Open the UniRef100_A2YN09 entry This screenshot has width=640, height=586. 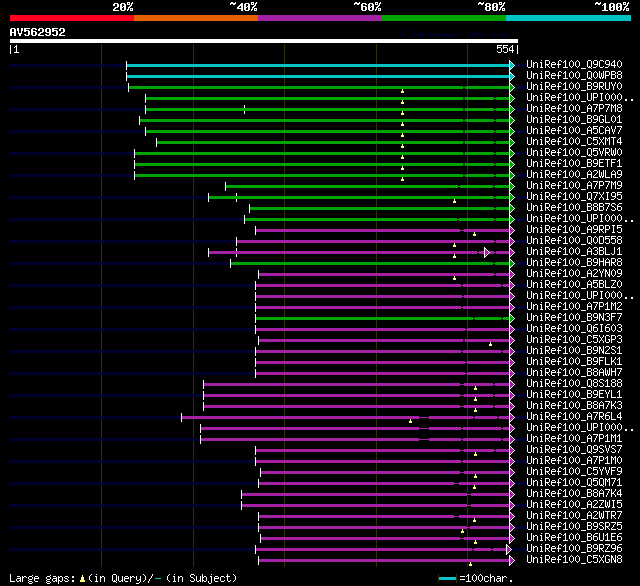pos(574,274)
